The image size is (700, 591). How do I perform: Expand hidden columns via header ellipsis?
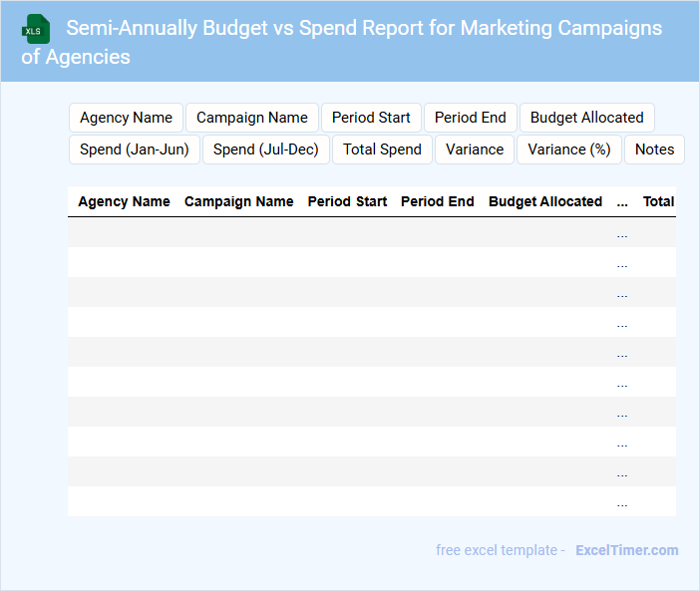pos(622,202)
